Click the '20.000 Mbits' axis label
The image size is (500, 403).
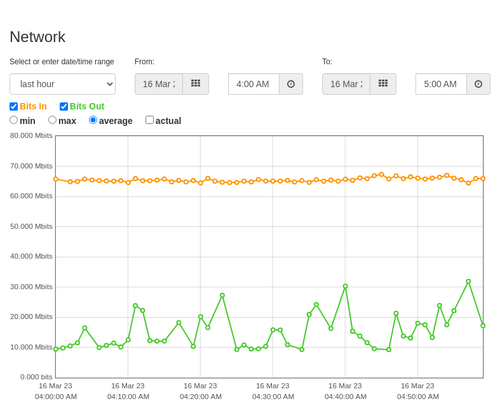(x=31, y=317)
